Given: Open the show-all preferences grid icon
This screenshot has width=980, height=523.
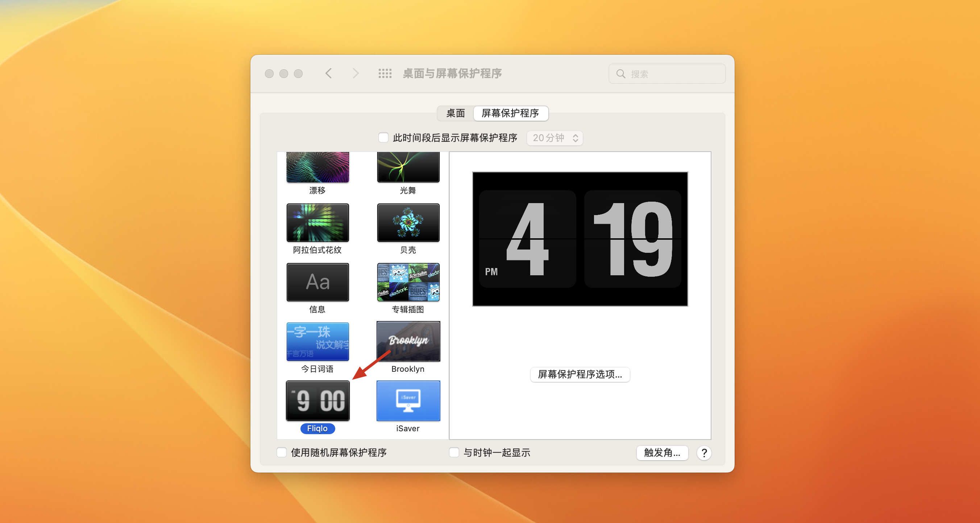Looking at the screenshot, I should click(385, 74).
